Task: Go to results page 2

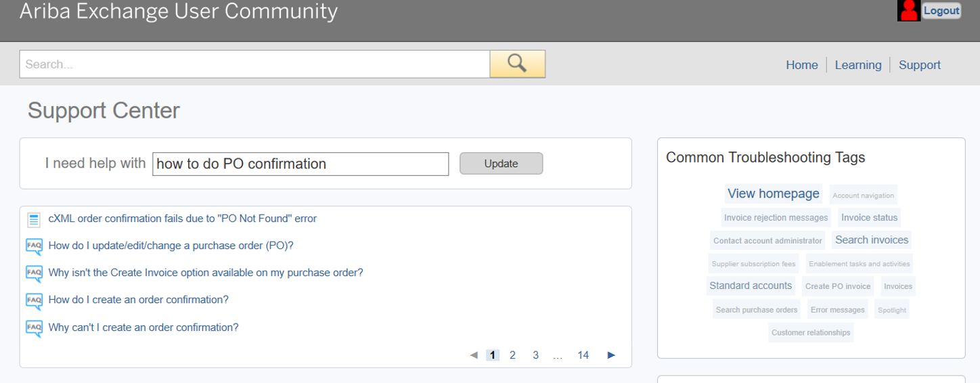Action: [x=513, y=355]
